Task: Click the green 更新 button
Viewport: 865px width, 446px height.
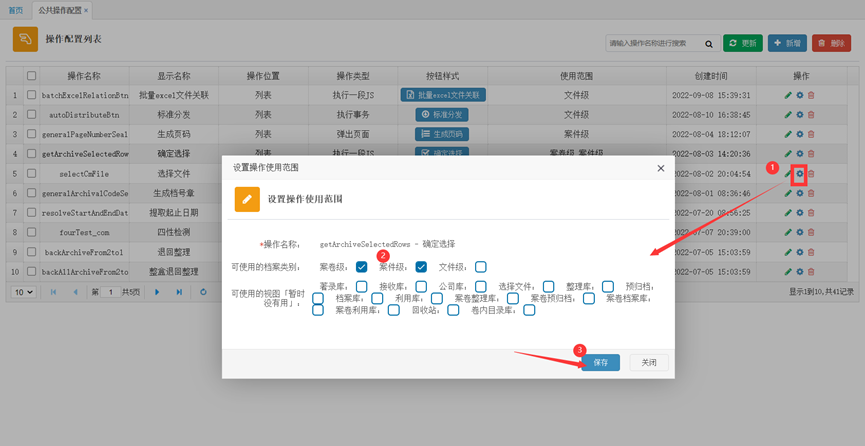Action: tap(743, 43)
